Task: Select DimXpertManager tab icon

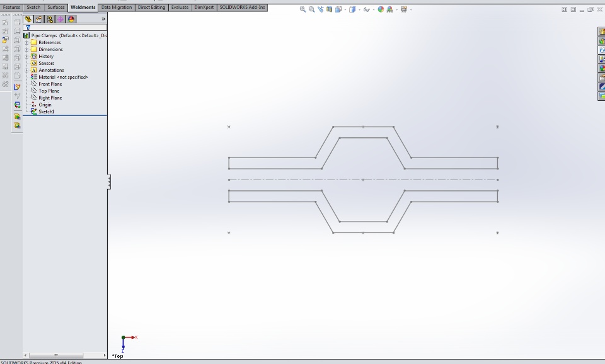Action: pyautogui.click(x=60, y=19)
